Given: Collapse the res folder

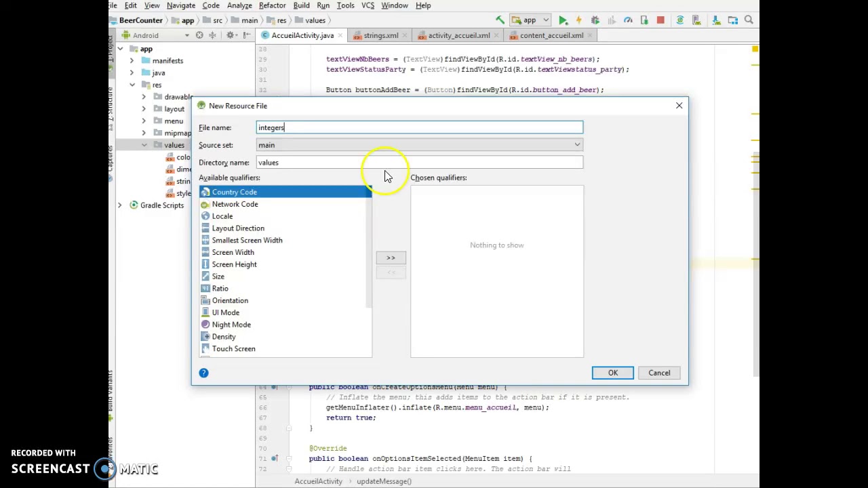Looking at the screenshot, I should click(132, 85).
